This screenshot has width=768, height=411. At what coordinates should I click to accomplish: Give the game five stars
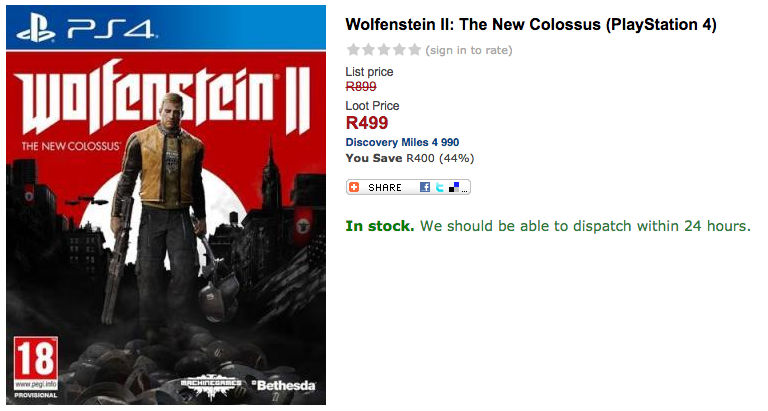415,49
